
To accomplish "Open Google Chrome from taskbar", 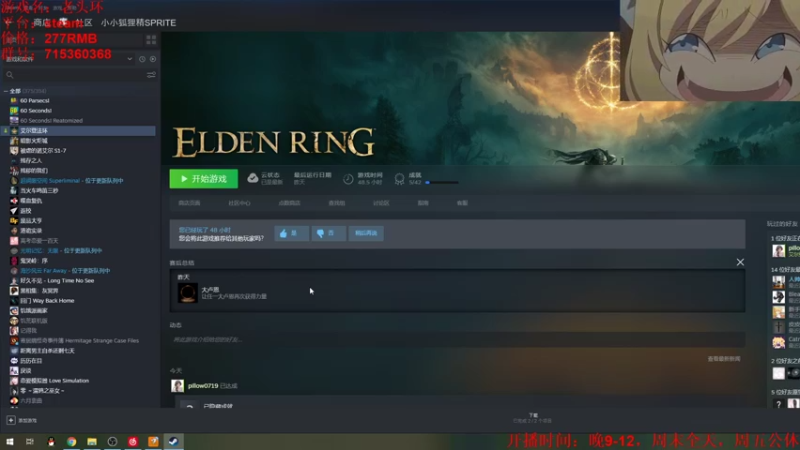I will (x=71, y=442).
